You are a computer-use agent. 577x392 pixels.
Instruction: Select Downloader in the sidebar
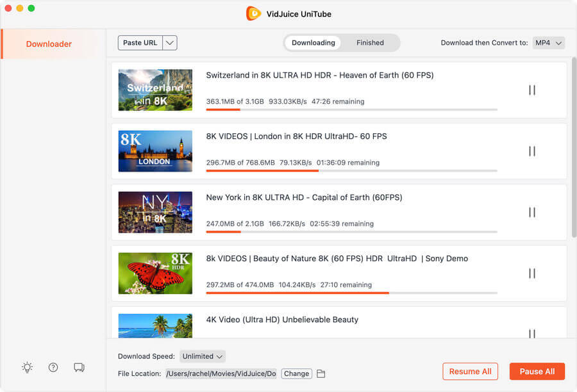point(49,44)
